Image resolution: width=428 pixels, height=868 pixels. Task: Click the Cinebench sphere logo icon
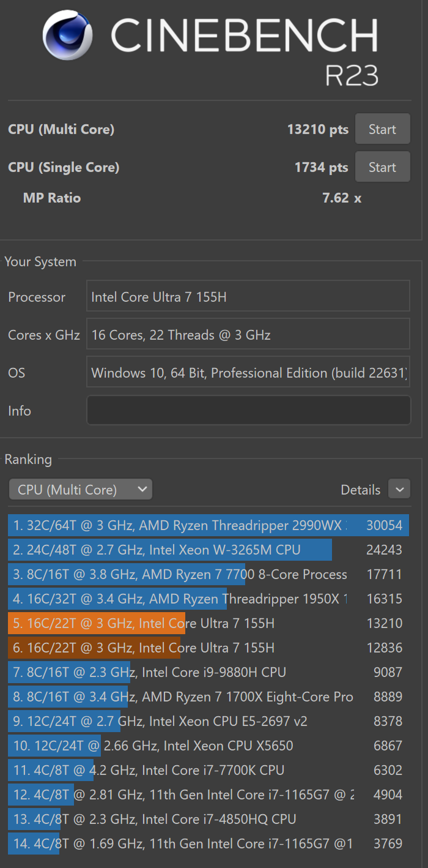68,36
